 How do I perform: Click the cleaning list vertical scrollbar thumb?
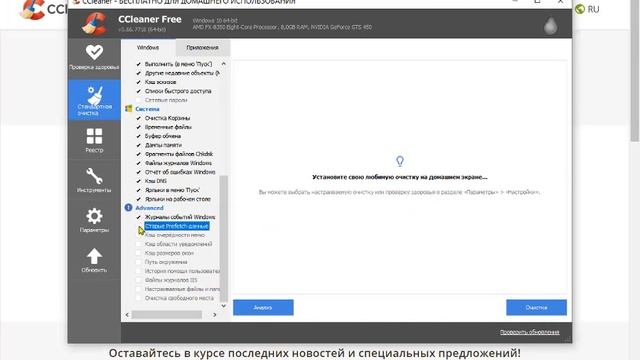[224, 238]
